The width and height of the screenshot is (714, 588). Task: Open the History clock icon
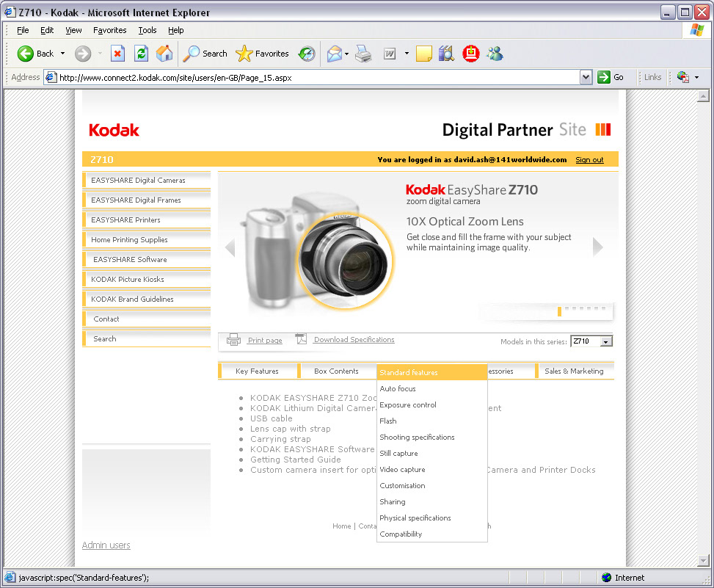tap(307, 54)
